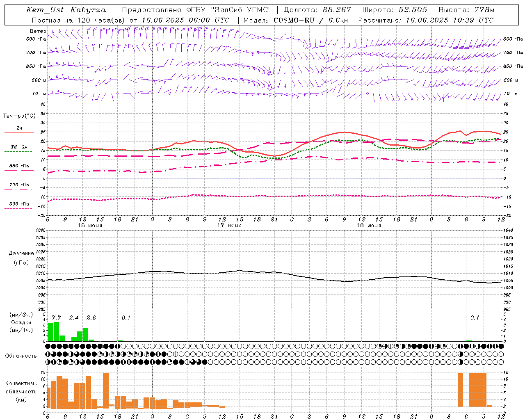The height and width of the screenshot is (420, 525).
Task: Click the station name Kem_Ust-Kabyrza
Action: click(x=66, y=10)
